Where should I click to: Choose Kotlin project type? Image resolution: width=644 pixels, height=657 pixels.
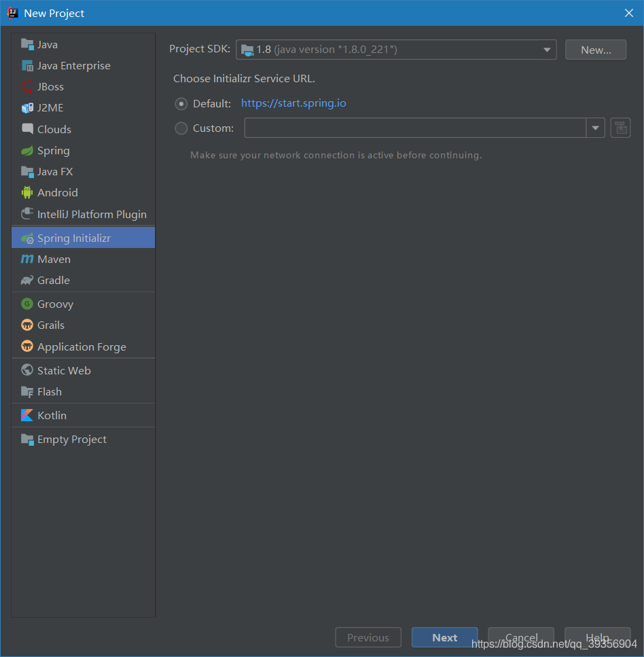84,415
